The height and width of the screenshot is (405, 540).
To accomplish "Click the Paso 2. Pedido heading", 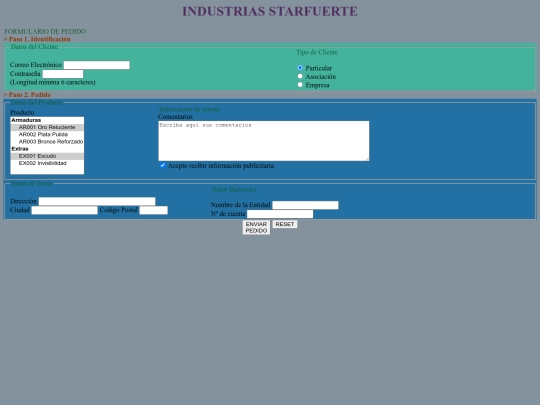I will [27, 94].
